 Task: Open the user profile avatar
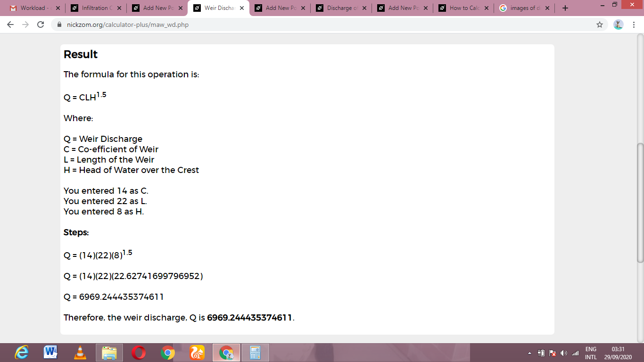click(619, 25)
